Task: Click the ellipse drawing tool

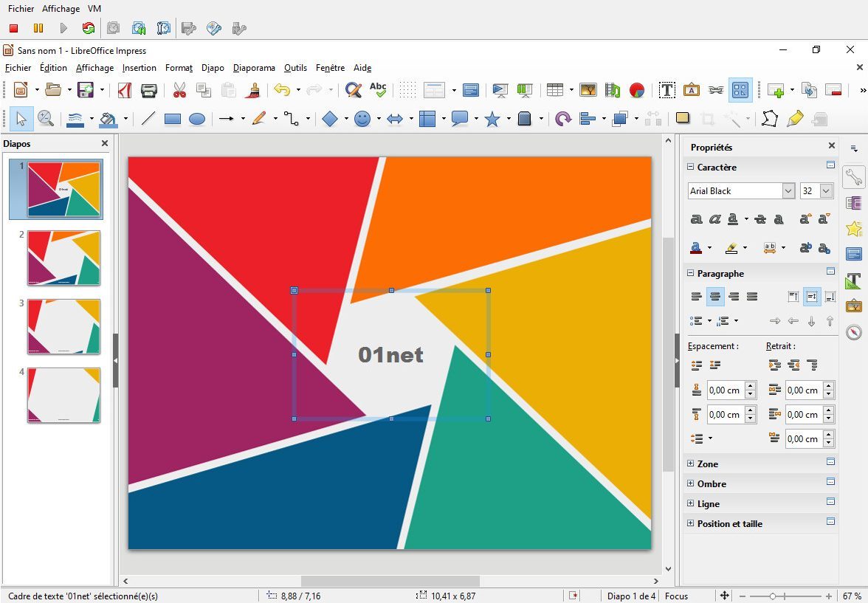Action: click(196, 119)
